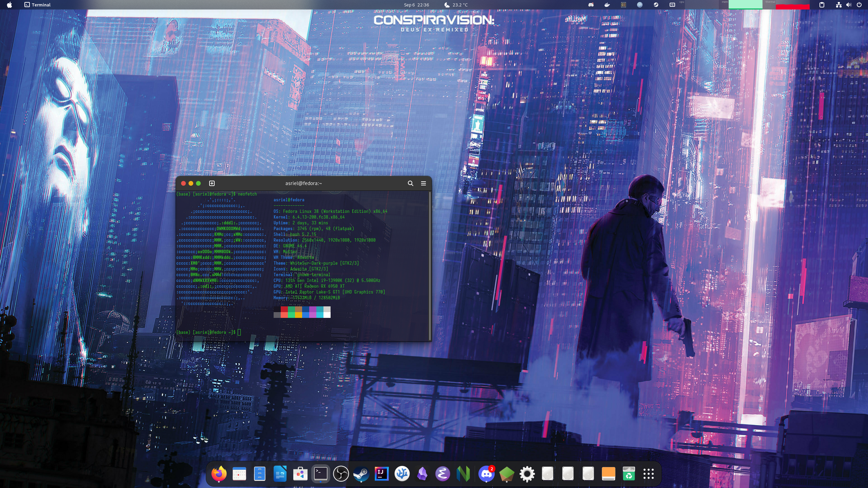Open the Files manager dock icon

tap(260, 473)
